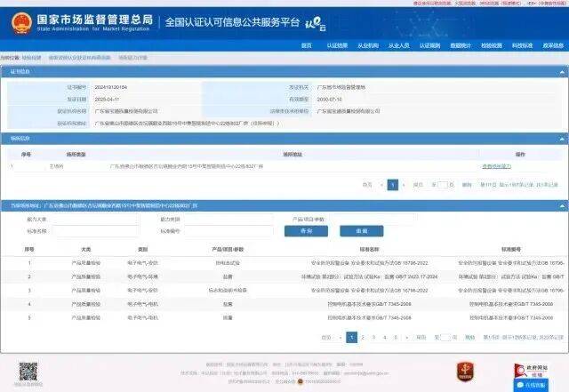The image size is (569, 392).
Task: Click the 类别 column header
Action: [x=142, y=250]
